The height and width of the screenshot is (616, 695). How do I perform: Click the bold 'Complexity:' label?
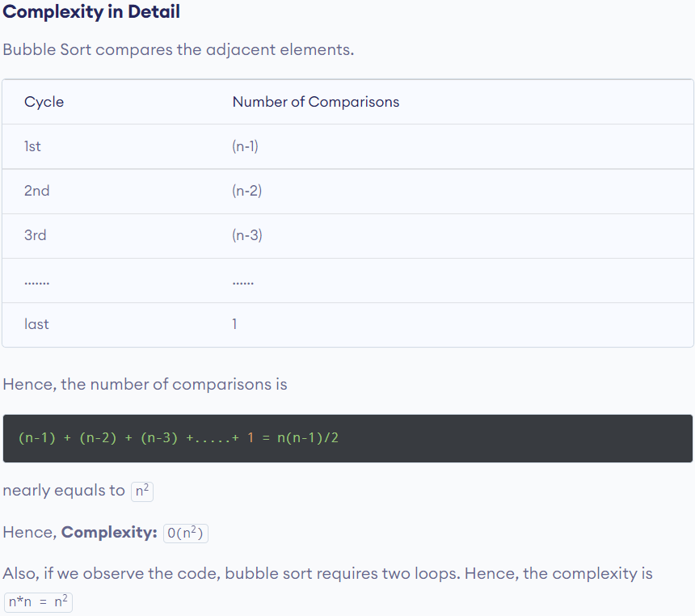tap(109, 532)
